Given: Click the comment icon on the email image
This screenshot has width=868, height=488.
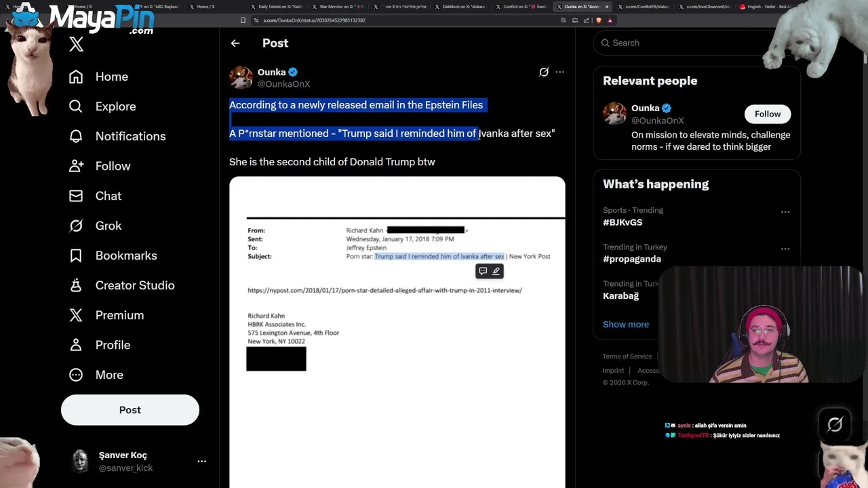Looking at the screenshot, I should [x=483, y=271].
